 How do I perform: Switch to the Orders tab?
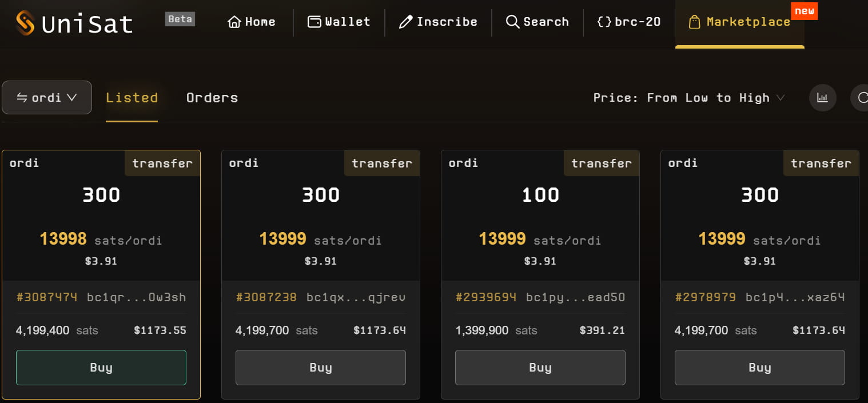pyautogui.click(x=212, y=98)
